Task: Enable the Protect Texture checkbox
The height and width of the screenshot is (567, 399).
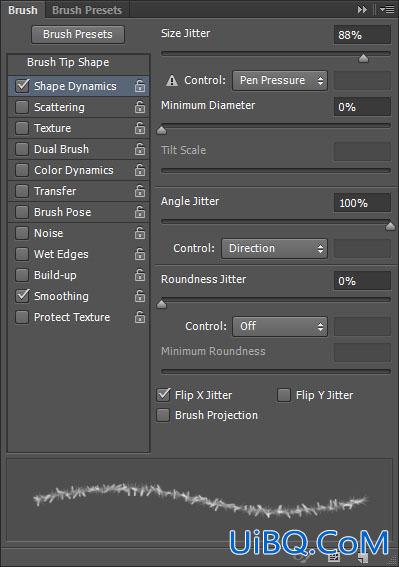Action: point(22,317)
